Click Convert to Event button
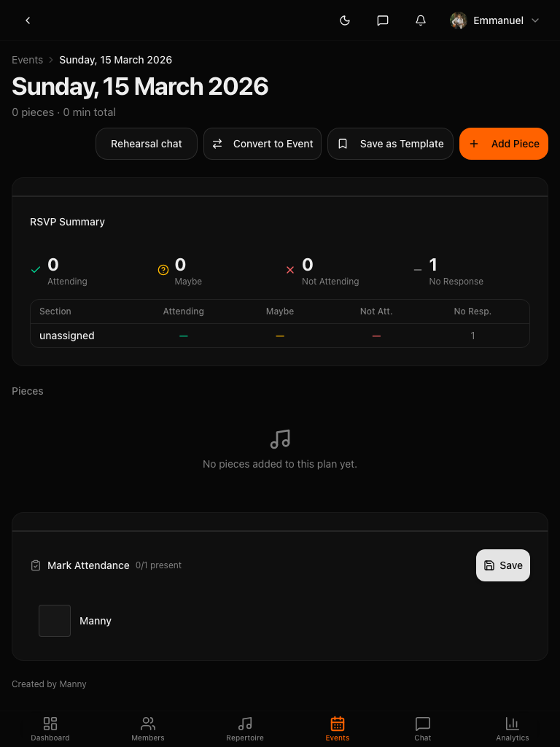 (x=262, y=144)
